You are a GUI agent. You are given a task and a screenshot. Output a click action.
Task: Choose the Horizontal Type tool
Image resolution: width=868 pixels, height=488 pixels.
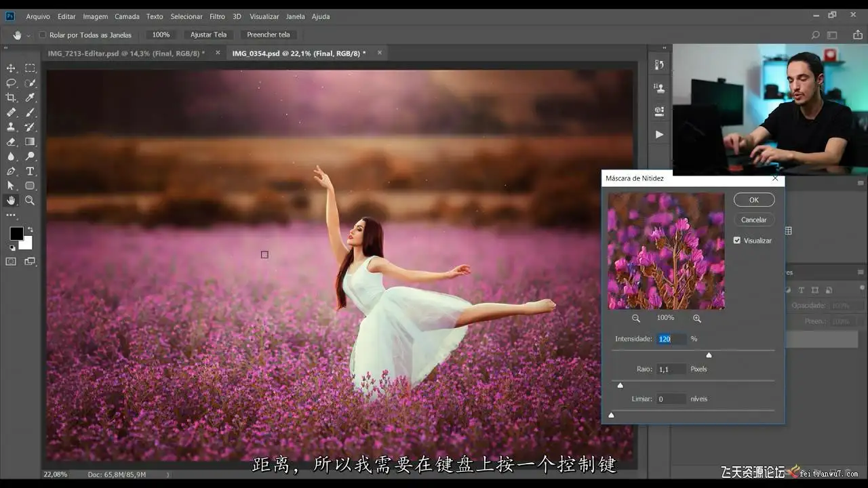coord(30,171)
